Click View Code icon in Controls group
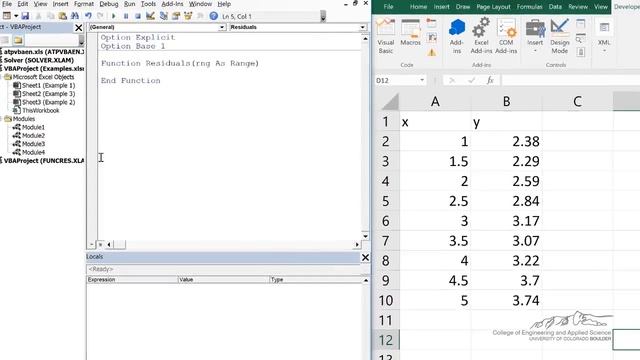 [580, 38]
